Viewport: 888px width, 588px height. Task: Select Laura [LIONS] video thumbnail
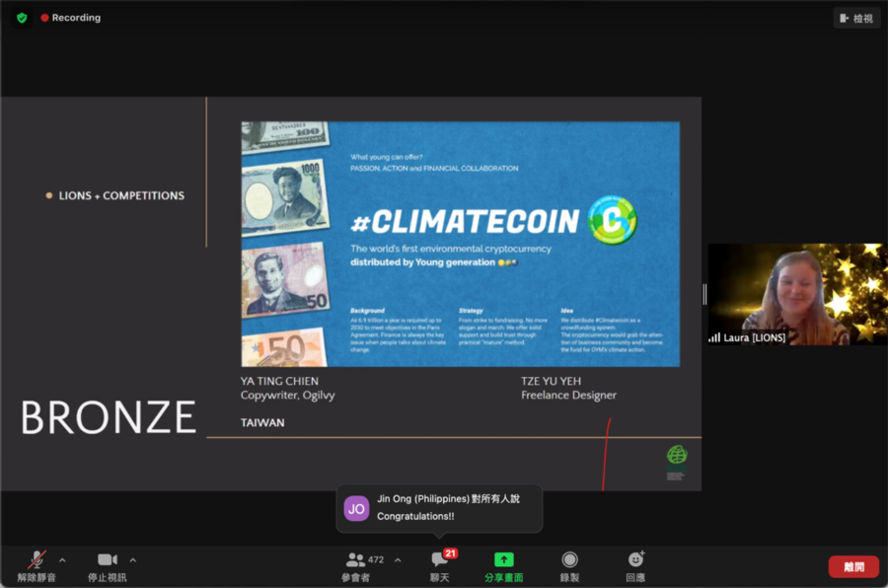[x=797, y=294]
